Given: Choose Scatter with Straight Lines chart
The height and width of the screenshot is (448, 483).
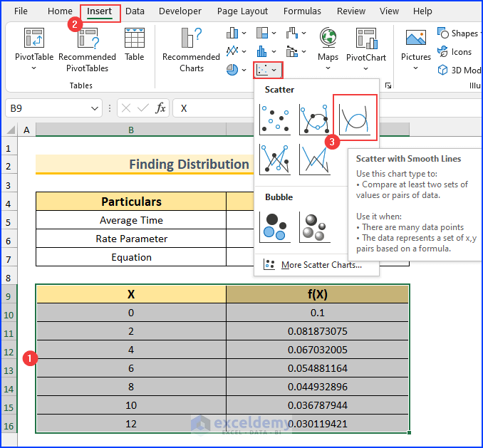Looking at the screenshot, I should point(314,160).
